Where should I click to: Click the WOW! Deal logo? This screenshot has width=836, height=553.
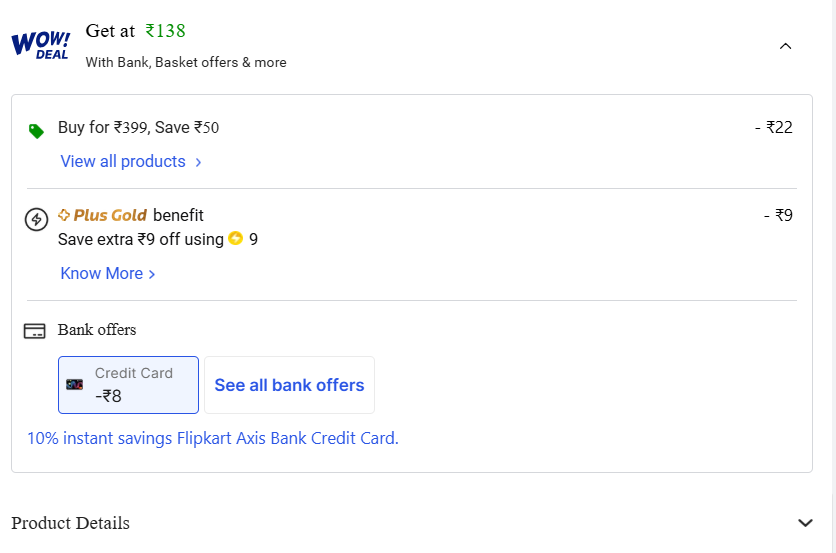[40, 45]
